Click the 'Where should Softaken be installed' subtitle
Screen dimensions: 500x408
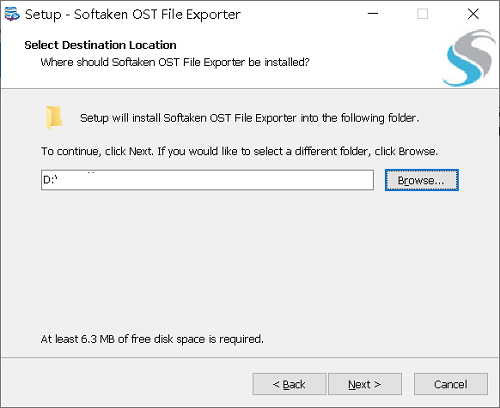click(175, 62)
